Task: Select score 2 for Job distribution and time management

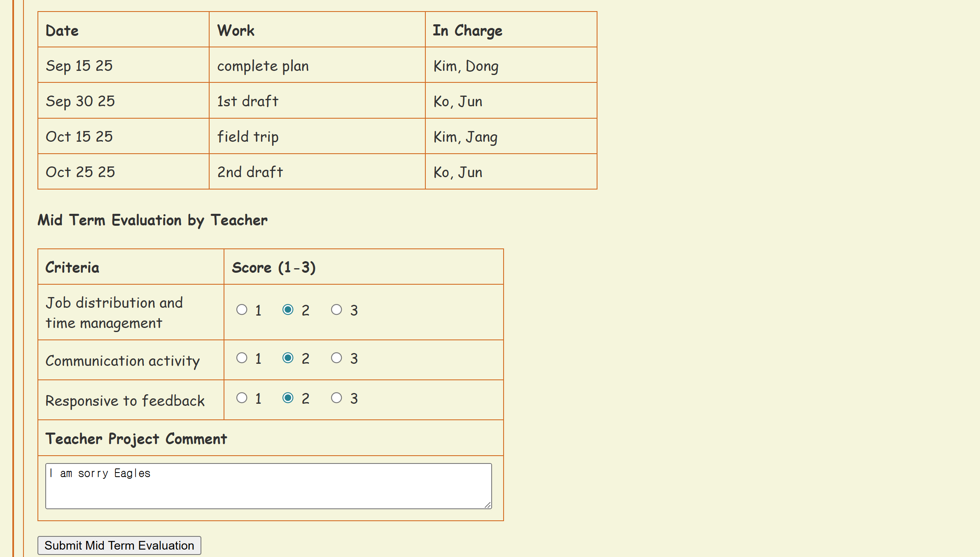Action: pos(288,310)
